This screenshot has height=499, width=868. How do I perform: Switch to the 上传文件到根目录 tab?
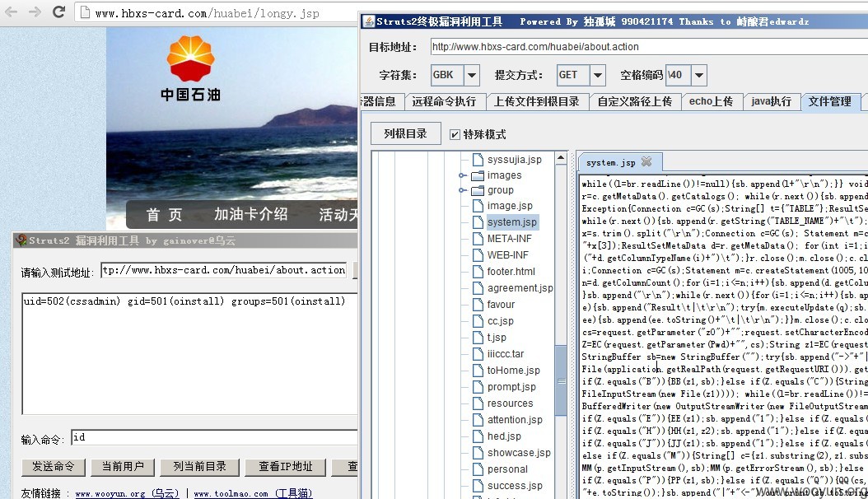(536, 102)
